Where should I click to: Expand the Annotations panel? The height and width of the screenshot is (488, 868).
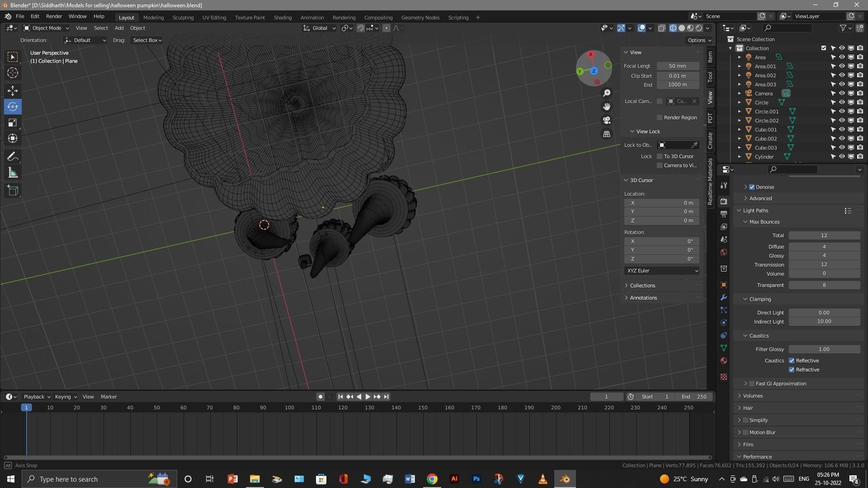click(643, 298)
